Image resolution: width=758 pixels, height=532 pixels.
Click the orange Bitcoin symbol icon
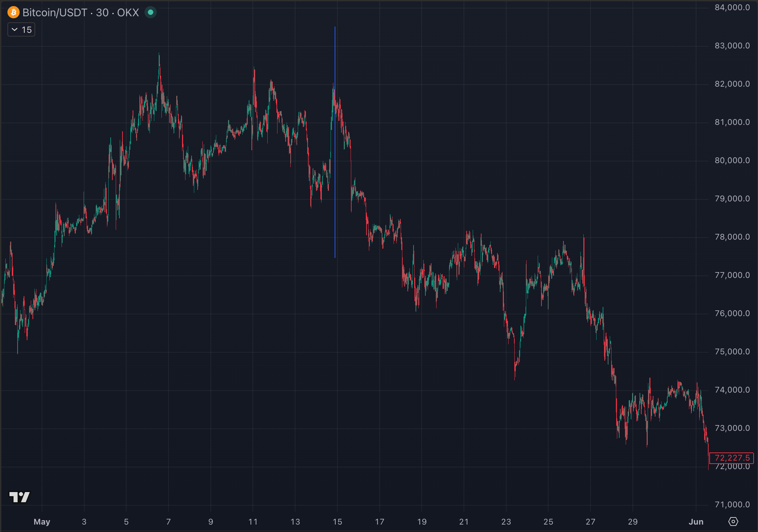[14, 13]
